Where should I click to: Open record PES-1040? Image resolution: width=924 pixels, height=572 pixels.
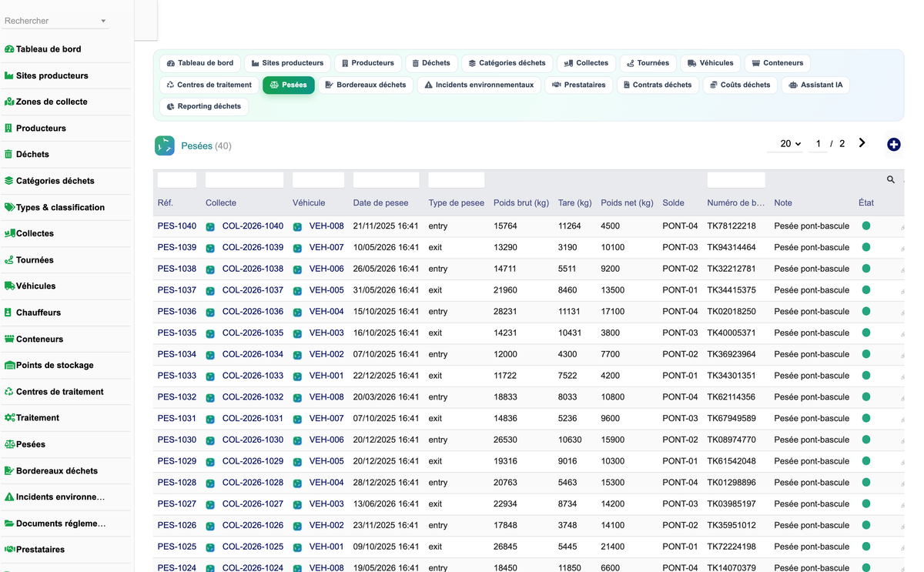pyautogui.click(x=177, y=226)
